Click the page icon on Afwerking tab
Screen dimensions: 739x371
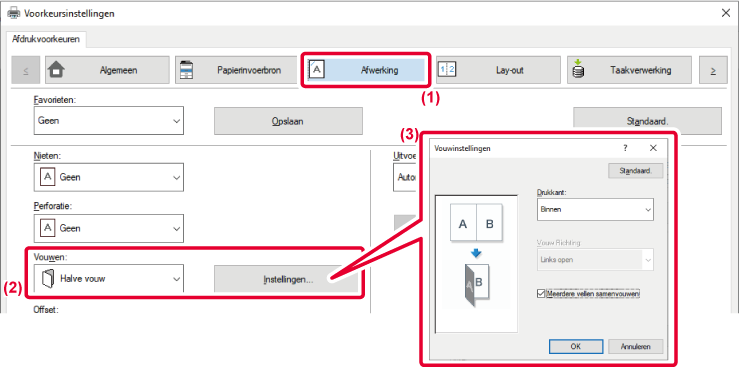[316, 70]
